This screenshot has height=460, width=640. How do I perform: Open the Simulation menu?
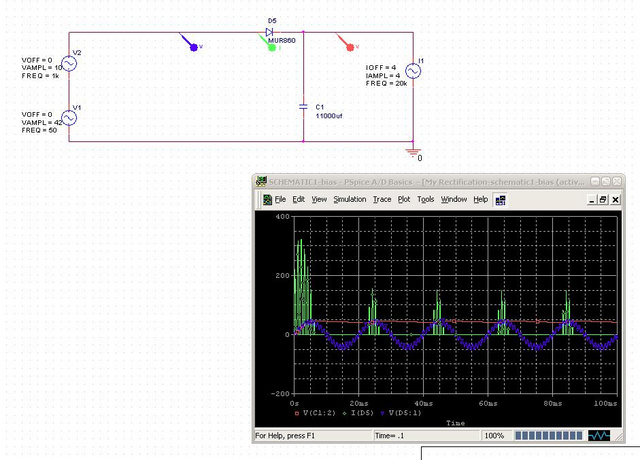point(350,200)
